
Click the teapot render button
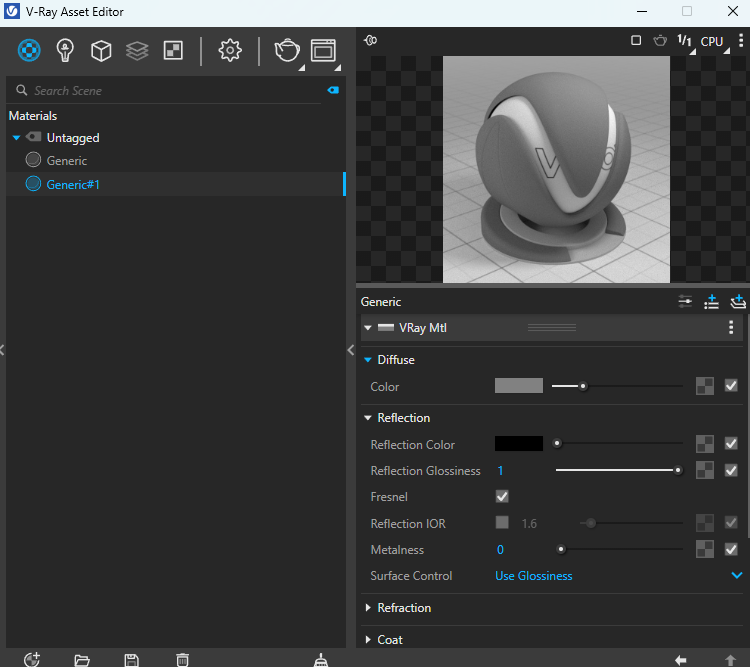pyautogui.click(x=286, y=50)
